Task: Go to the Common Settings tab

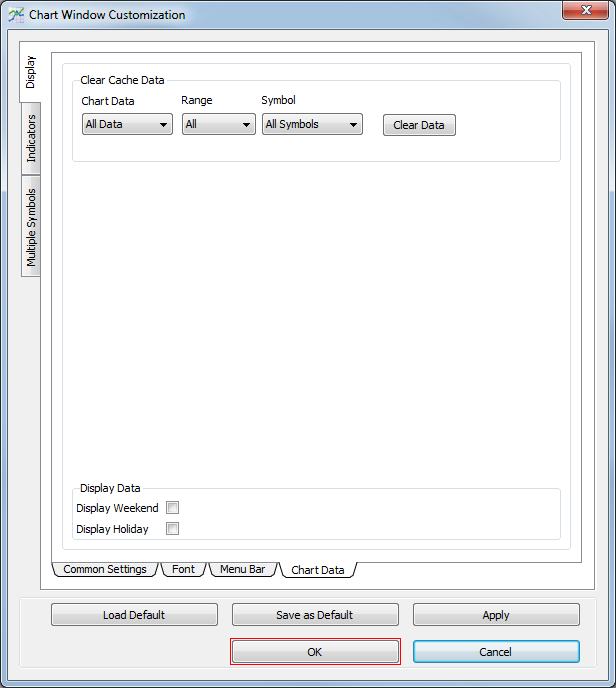Action: point(105,569)
